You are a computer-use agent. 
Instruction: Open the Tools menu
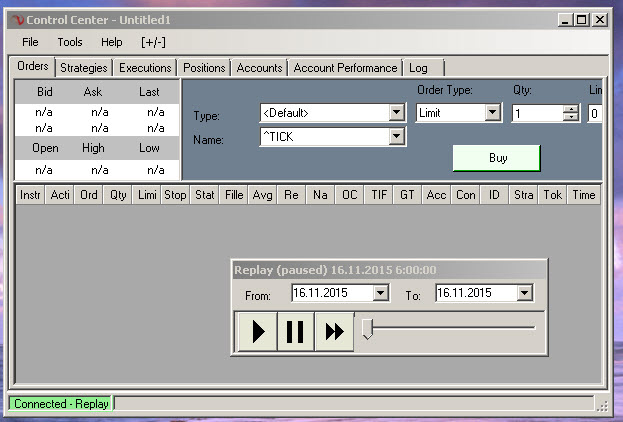pos(70,42)
